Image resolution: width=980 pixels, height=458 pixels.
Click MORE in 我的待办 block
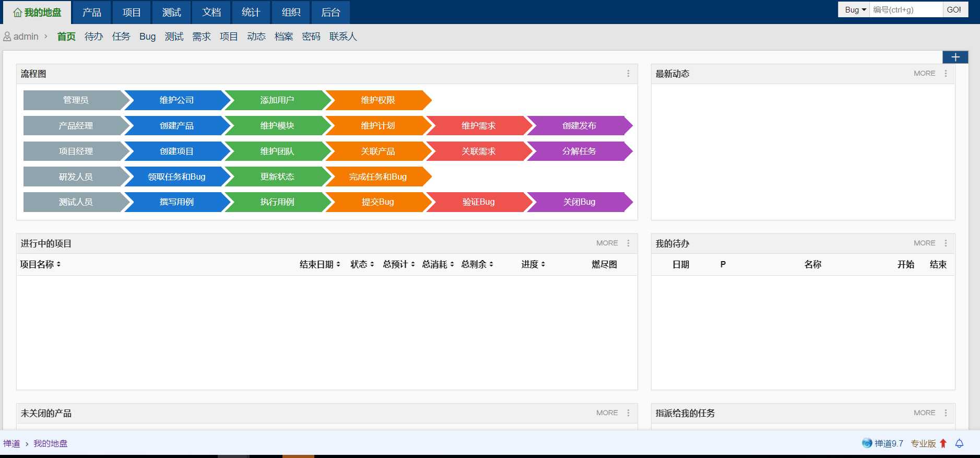coord(924,243)
